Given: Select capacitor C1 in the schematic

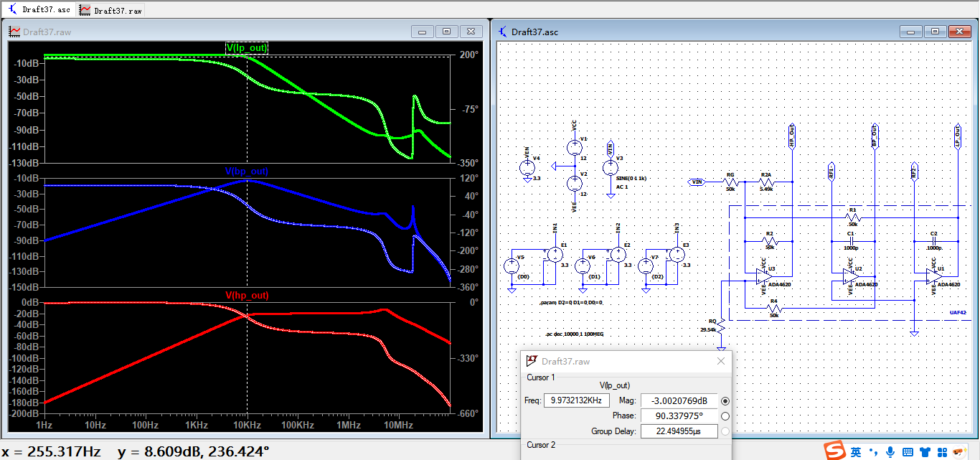Looking at the screenshot, I should [851, 241].
